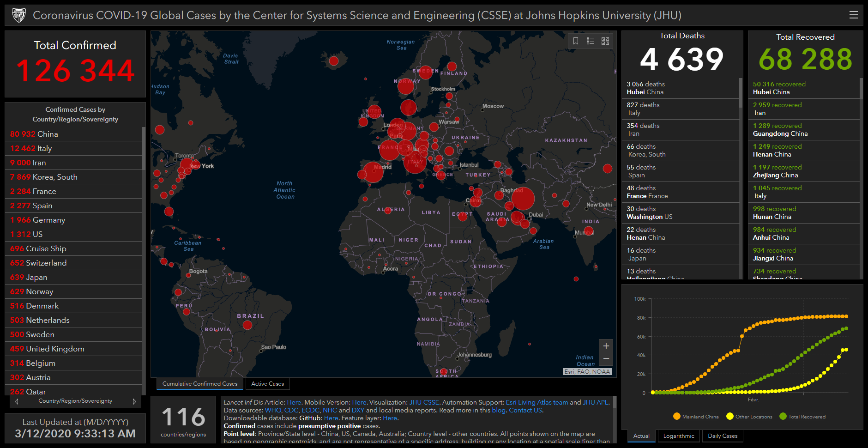
Task: Switch chart to the Logarithmic tab
Action: (x=678, y=436)
